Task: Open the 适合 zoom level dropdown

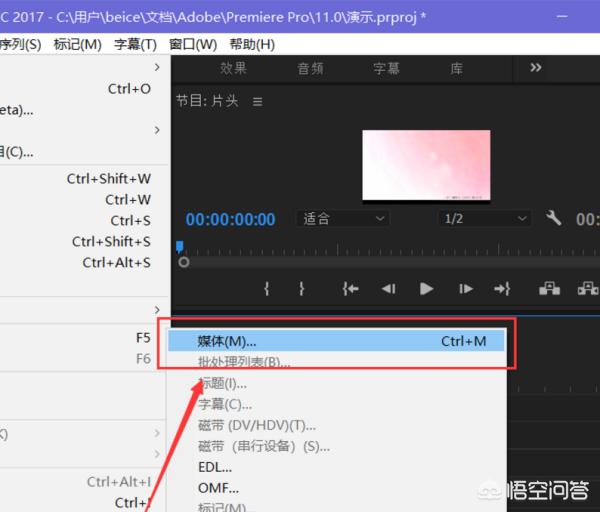Action: coord(343,219)
